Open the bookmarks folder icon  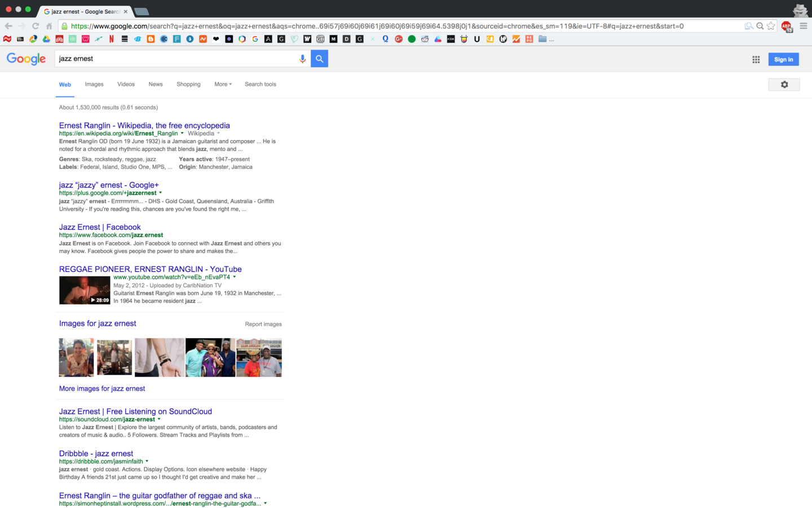pyautogui.click(x=542, y=39)
